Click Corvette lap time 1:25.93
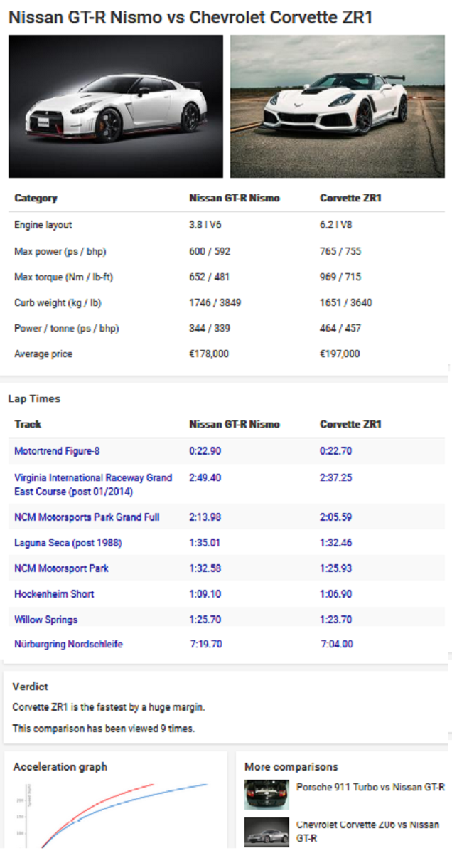Image resolution: width=452 pixels, height=868 pixels. (x=336, y=568)
